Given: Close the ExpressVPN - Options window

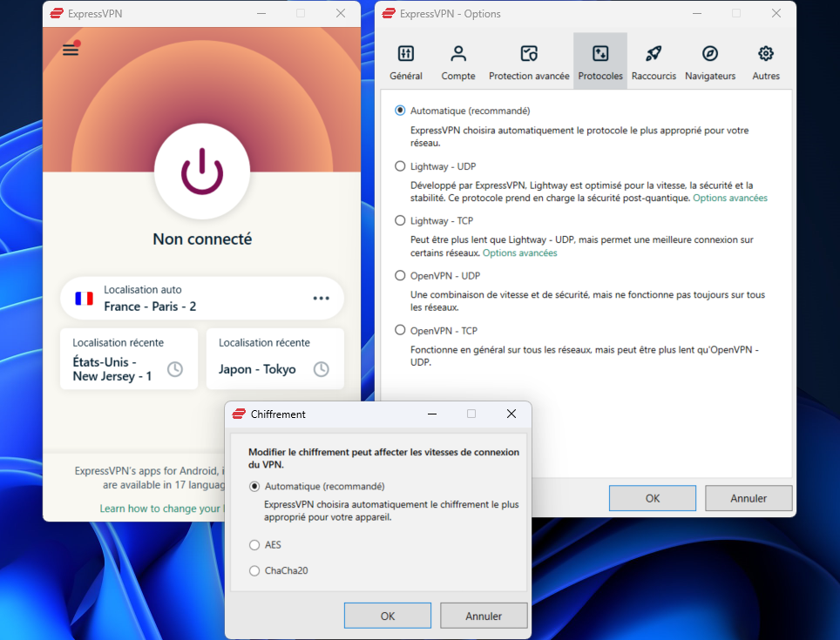Looking at the screenshot, I should pos(776,13).
